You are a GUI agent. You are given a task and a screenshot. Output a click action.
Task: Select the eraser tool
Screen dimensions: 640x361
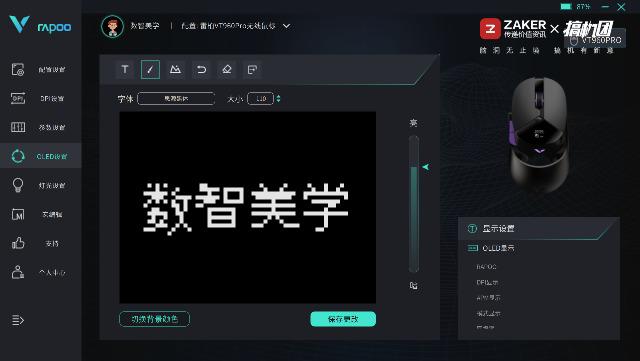227,69
